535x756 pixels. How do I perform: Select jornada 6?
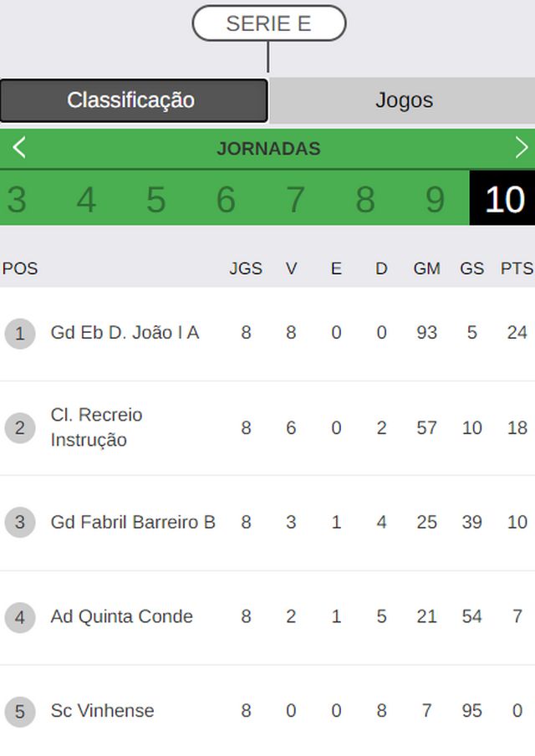(x=226, y=198)
